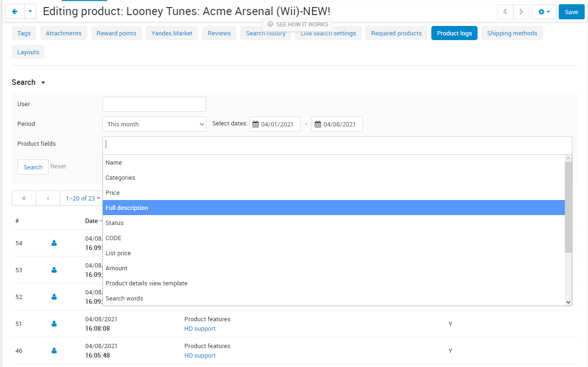
Task: Click the user icon in row 52
Action: [54, 297]
